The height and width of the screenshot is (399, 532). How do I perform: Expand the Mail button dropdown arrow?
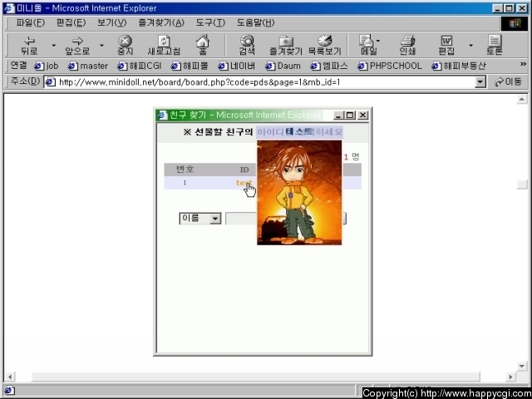[378, 41]
